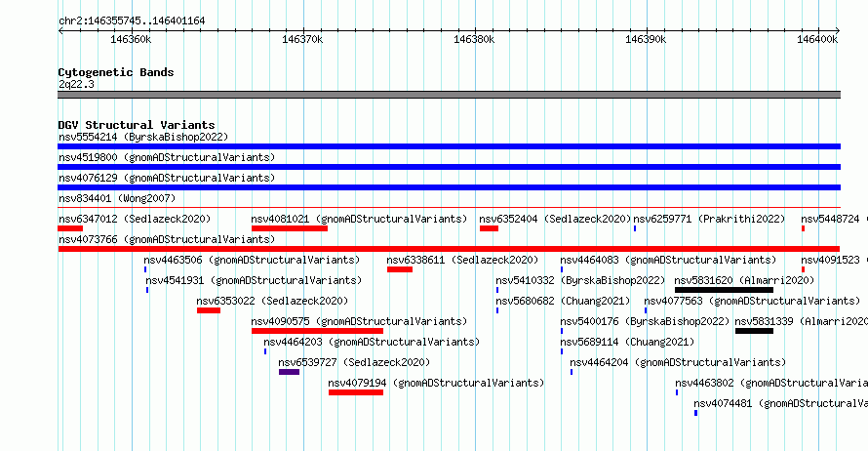Click the nsv4073766 variant label
This screenshot has height=451, width=868.
click(x=167, y=239)
